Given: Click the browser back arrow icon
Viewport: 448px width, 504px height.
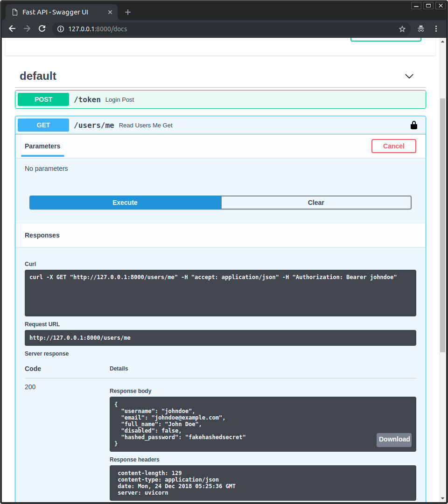Looking at the screenshot, I should 12,28.
